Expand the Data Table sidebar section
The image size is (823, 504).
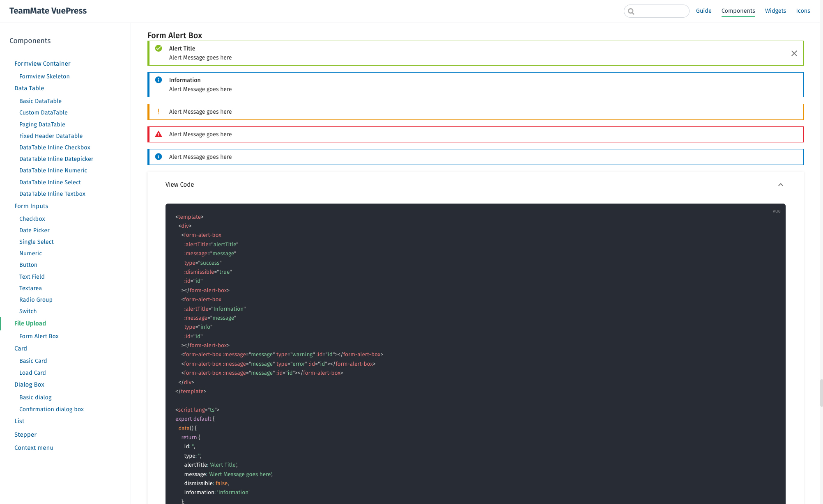[29, 88]
